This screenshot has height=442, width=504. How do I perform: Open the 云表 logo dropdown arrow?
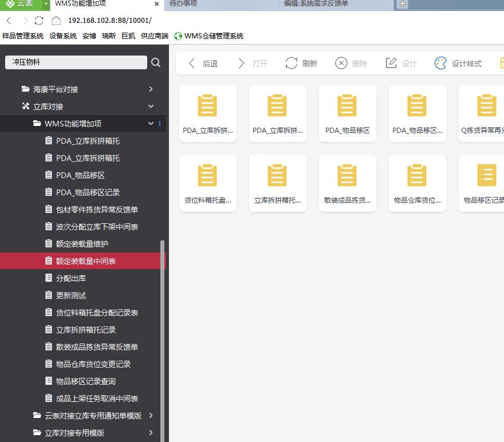pos(46,4)
